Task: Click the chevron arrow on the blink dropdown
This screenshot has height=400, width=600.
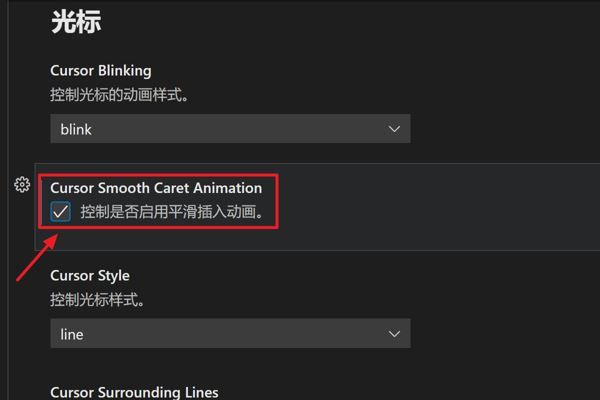Action: 395,129
